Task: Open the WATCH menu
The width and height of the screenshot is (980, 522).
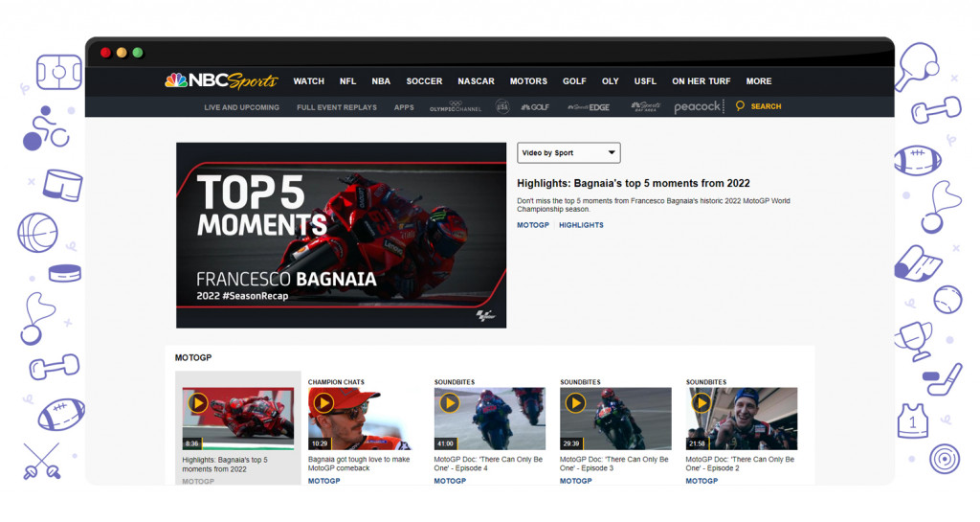Action: [309, 81]
